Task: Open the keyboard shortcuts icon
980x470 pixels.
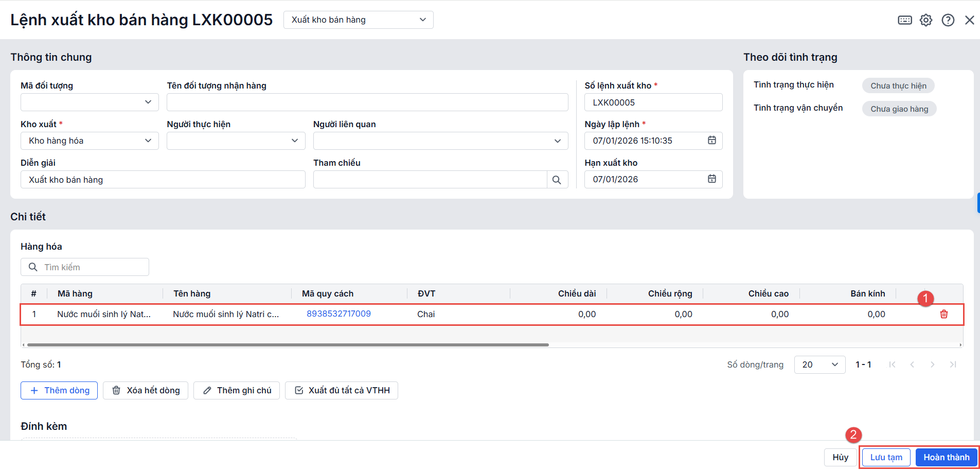Action: [x=904, y=20]
